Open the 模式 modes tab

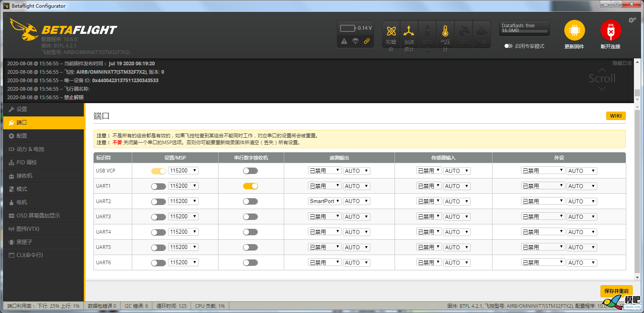44,189
